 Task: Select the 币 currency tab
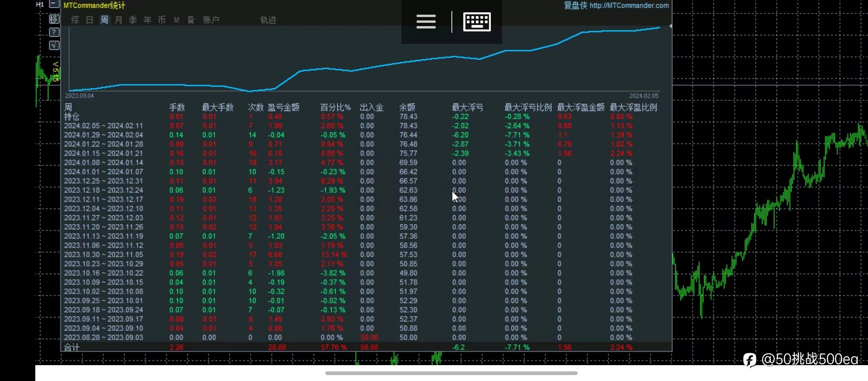coord(162,20)
